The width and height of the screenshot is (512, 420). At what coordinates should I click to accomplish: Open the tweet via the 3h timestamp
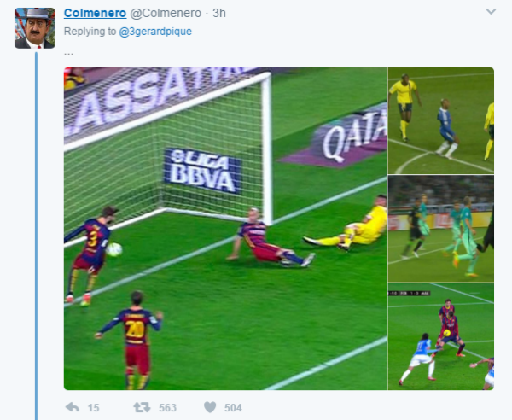219,13
